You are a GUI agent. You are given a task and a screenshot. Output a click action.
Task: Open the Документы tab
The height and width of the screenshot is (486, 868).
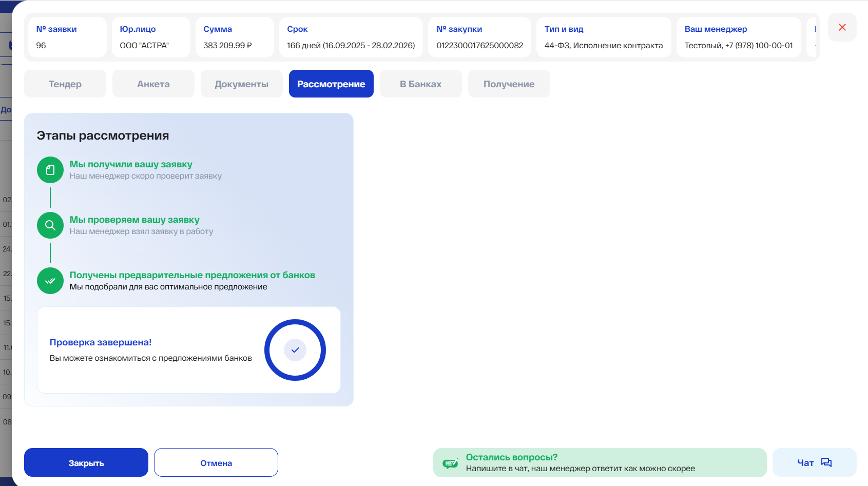pyautogui.click(x=242, y=84)
